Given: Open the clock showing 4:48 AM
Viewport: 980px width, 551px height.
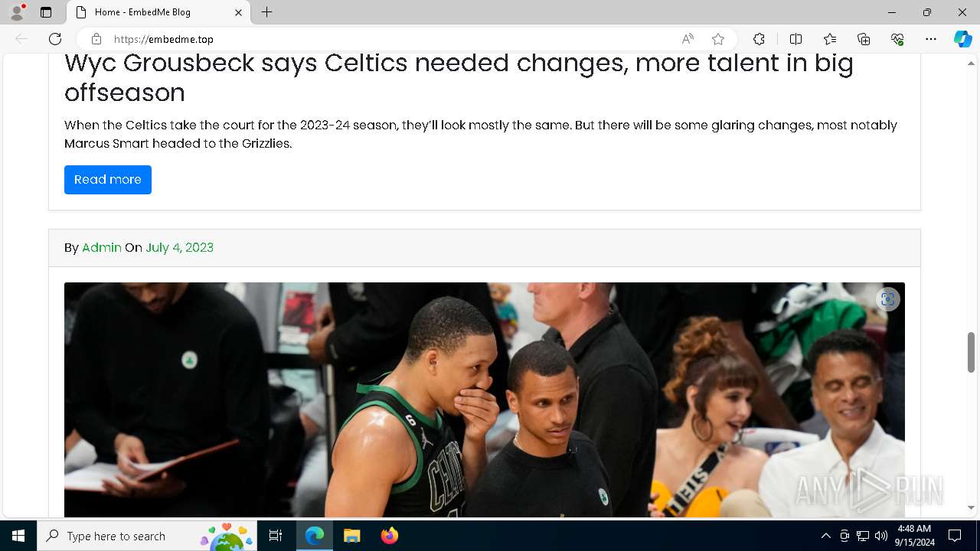Looking at the screenshot, I should (x=914, y=536).
